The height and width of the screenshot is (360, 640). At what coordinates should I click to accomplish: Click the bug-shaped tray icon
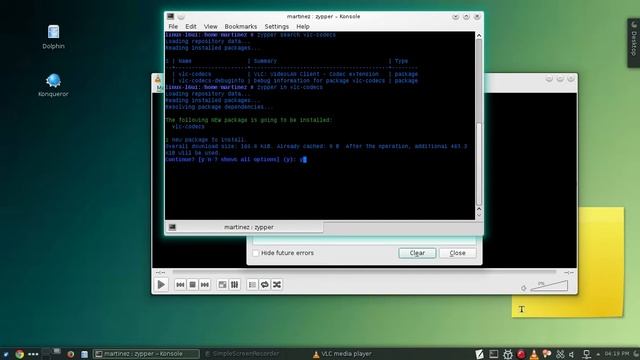507,354
